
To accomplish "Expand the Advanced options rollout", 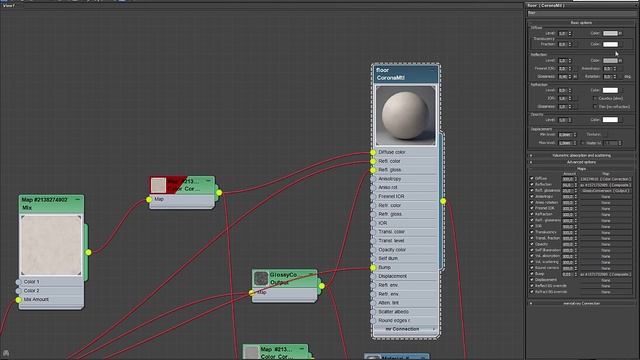I will coord(581,162).
